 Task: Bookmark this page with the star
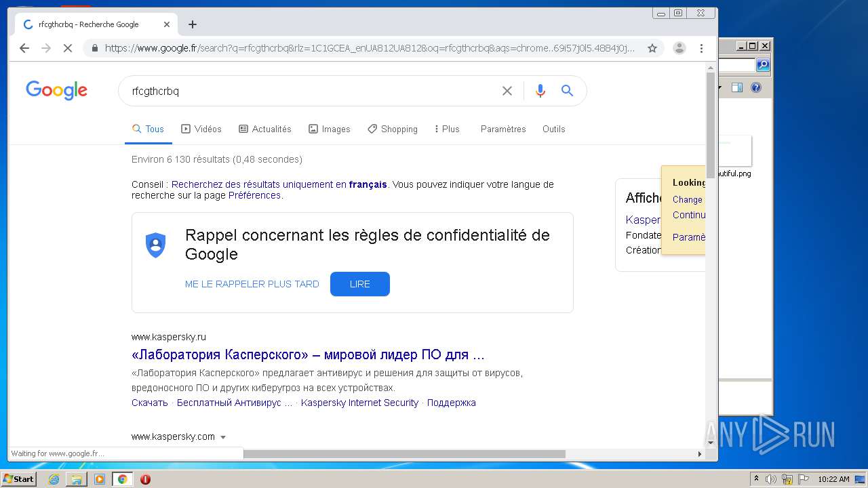point(652,48)
